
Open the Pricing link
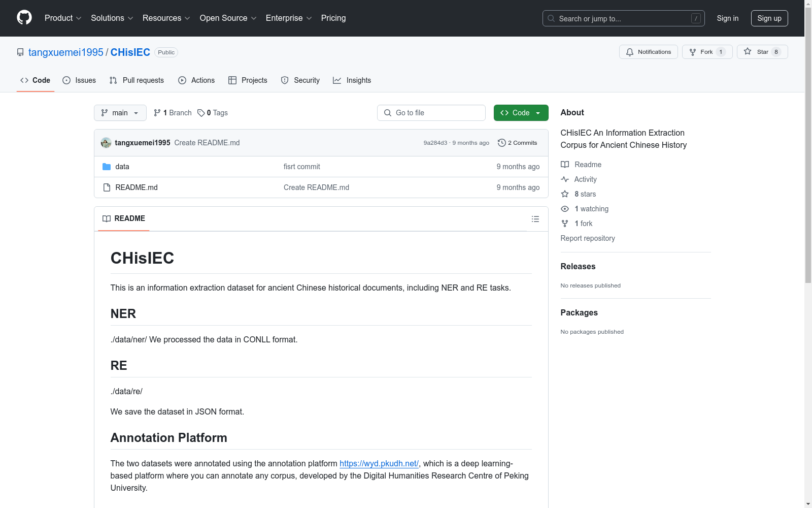click(x=333, y=18)
